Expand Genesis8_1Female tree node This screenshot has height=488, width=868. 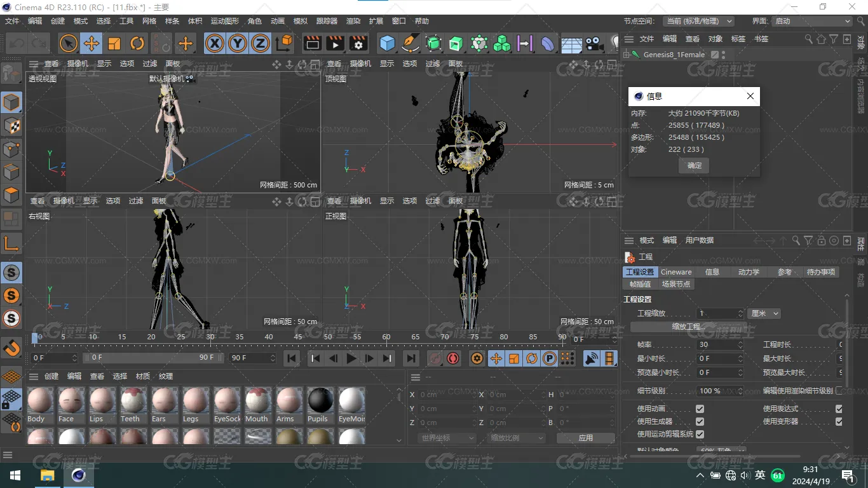(x=627, y=55)
